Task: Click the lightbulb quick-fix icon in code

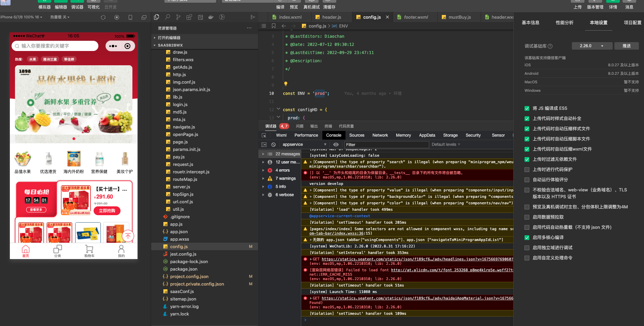Action: coord(286,84)
